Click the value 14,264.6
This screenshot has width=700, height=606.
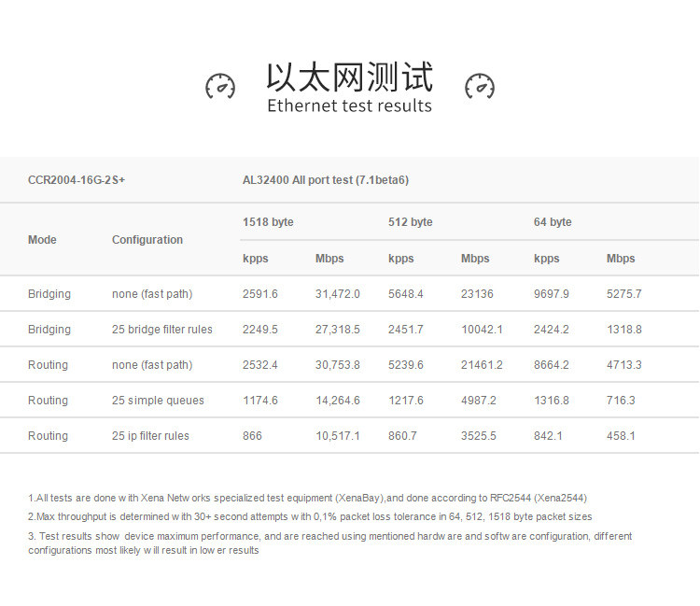pos(338,401)
